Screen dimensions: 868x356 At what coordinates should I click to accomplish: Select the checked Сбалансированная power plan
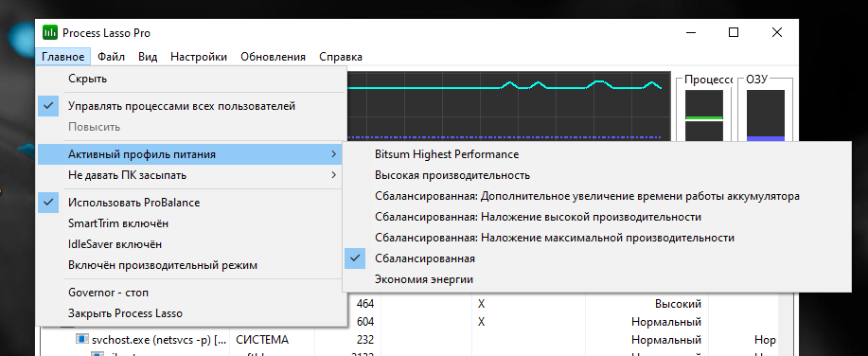(x=596, y=258)
